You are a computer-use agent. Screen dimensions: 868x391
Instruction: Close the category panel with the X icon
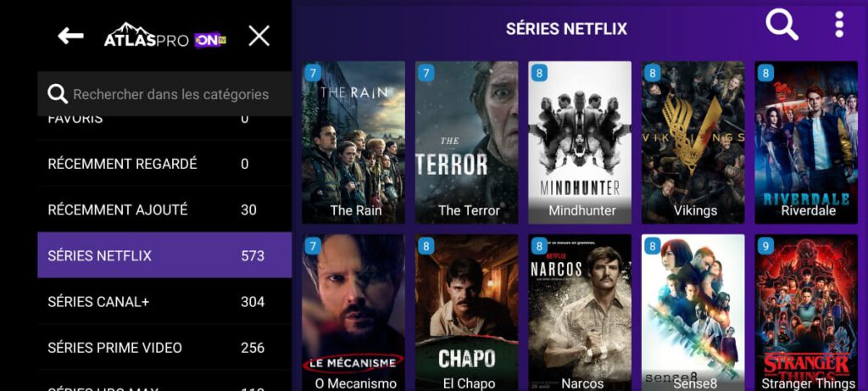259,36
